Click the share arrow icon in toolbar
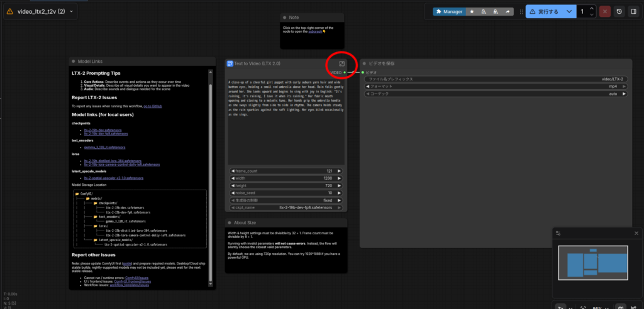This screenshot has width=644, height=309. 508,11
